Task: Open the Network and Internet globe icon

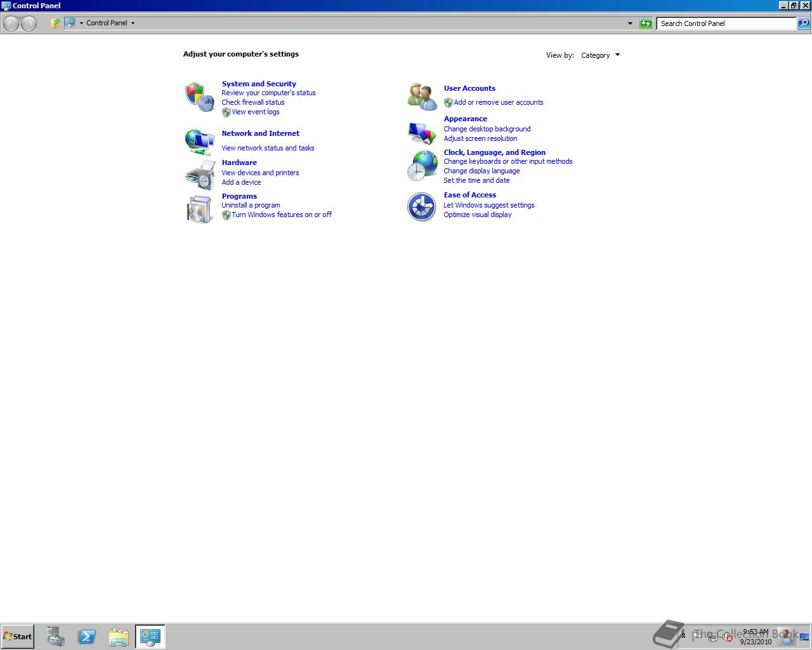Action: 200,142
